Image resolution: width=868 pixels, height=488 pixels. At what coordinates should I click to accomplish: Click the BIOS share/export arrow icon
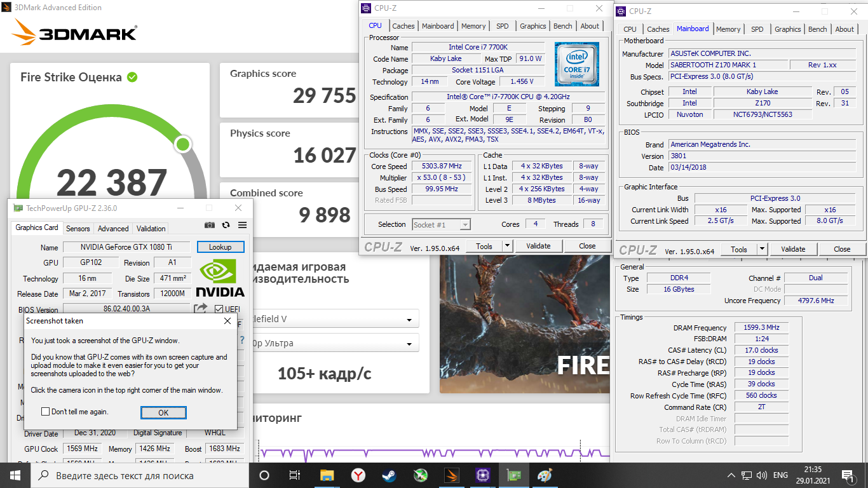tap(201, 309)
